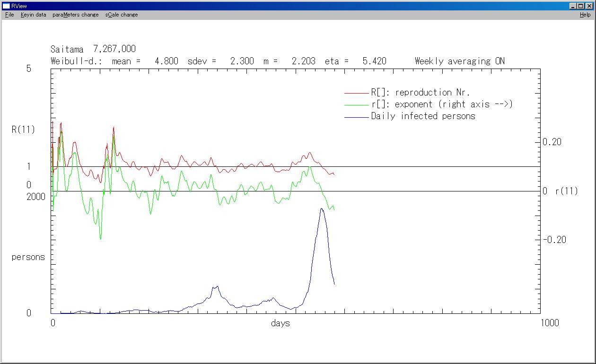The height and width of the screenshot is (364, 596).
Task: Click the blue Daily infected persons legend line
Action: coord(356,117)
